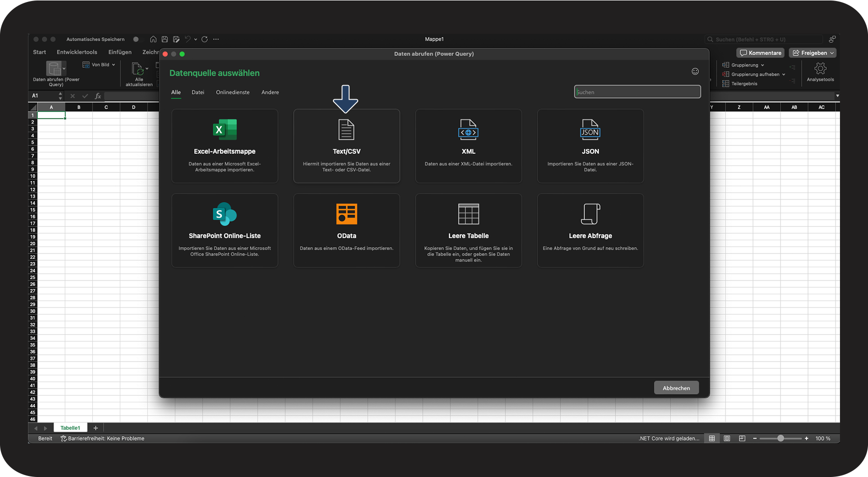
Task: Start a Leere Abfrage blank query
Action: point(590,230)
